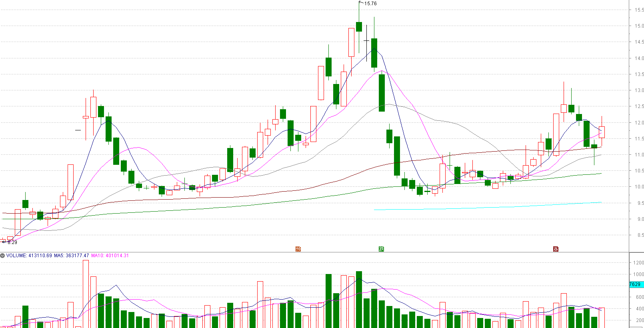Click the 11.5 price axis label
Screen dimensions: 644x328
point(639,139)
